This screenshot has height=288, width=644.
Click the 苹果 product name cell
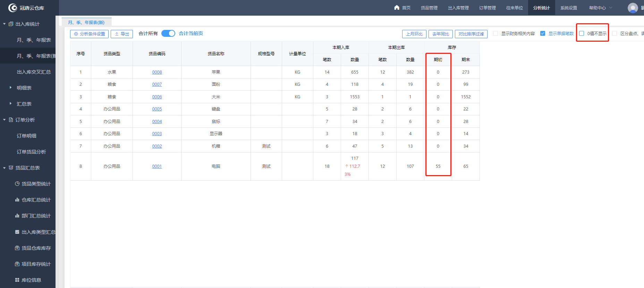[216, 72]
